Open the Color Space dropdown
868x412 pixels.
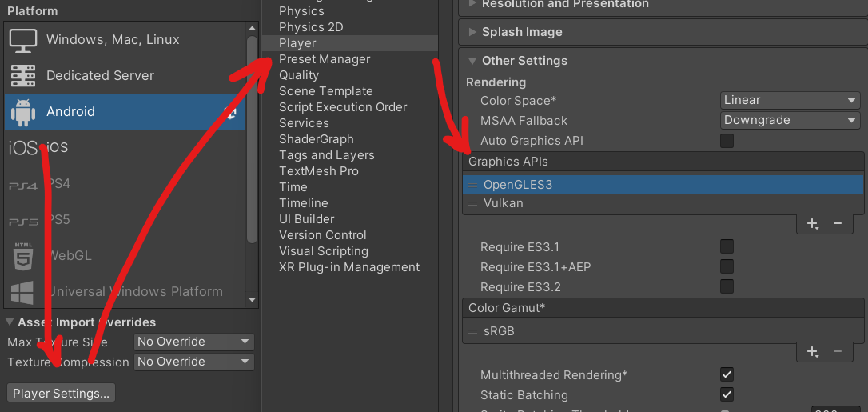pyautogui.click(x=790, y=100)
